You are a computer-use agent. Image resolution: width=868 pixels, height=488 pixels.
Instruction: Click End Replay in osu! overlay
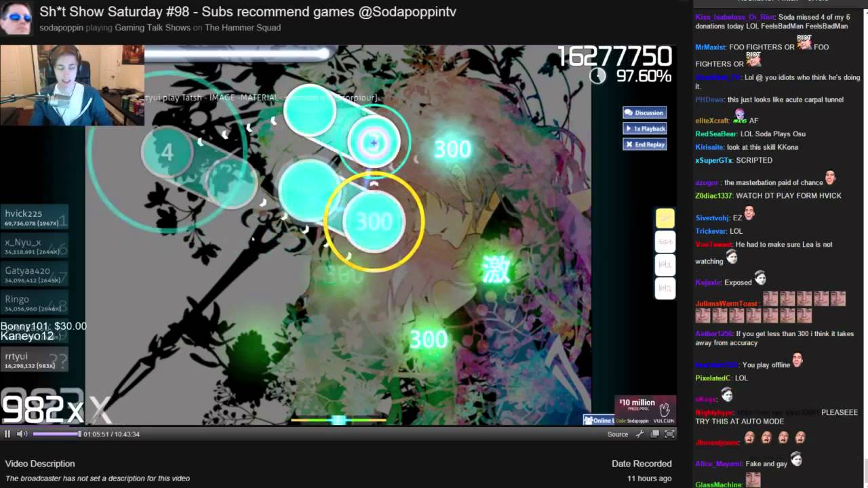644,144
